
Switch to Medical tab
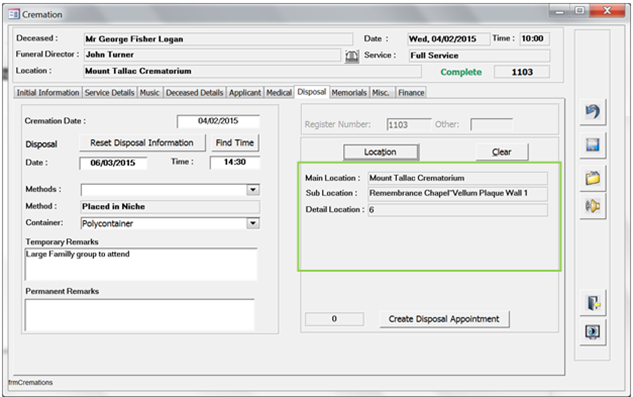click(279, 92)
